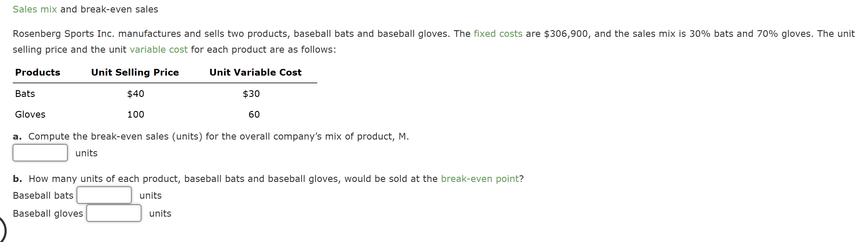Select the Unit Selling Price column header
The width and height of the screenshot is (868, 242).
135,72
